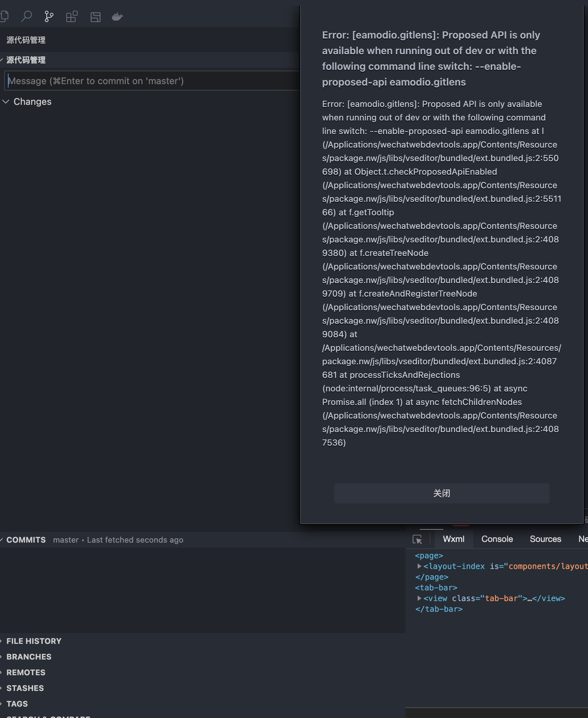Expand the view class="tab-bar" node triangle
The width and height of the screenshot is (588, 718).
click(419, 598)
